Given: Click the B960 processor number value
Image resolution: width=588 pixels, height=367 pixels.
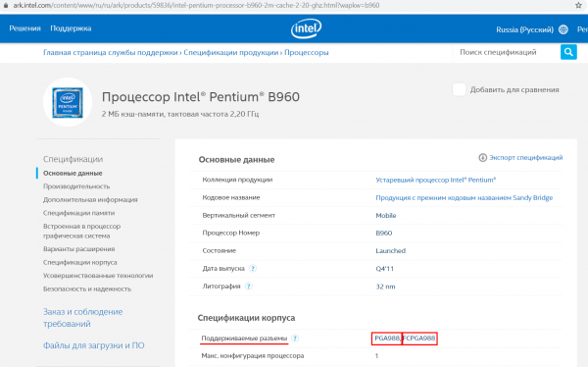Looking at the screenshot, I should click(x=383, y=233).
